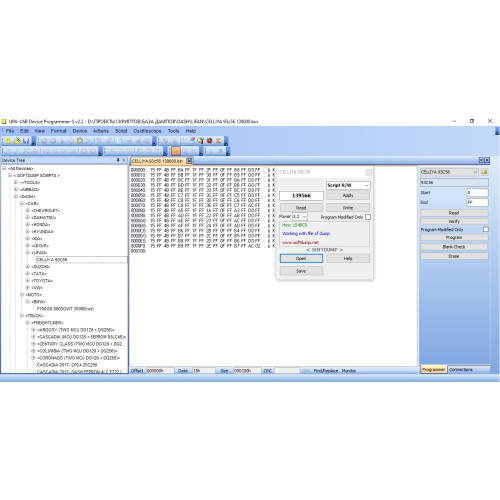
Task: Collapse the LIFAN tree node
Action: [28, 253]
